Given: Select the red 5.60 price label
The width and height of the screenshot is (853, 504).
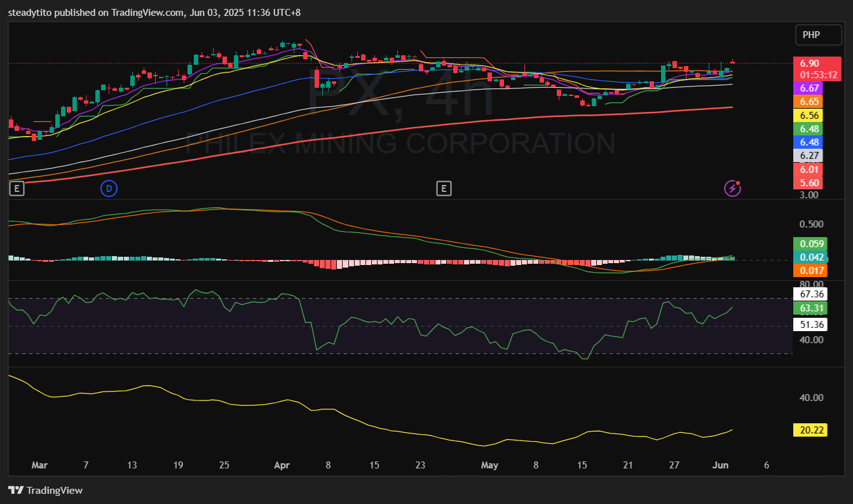Looking at the screenshot, I should pyautogui.click(x=809, y=183).
